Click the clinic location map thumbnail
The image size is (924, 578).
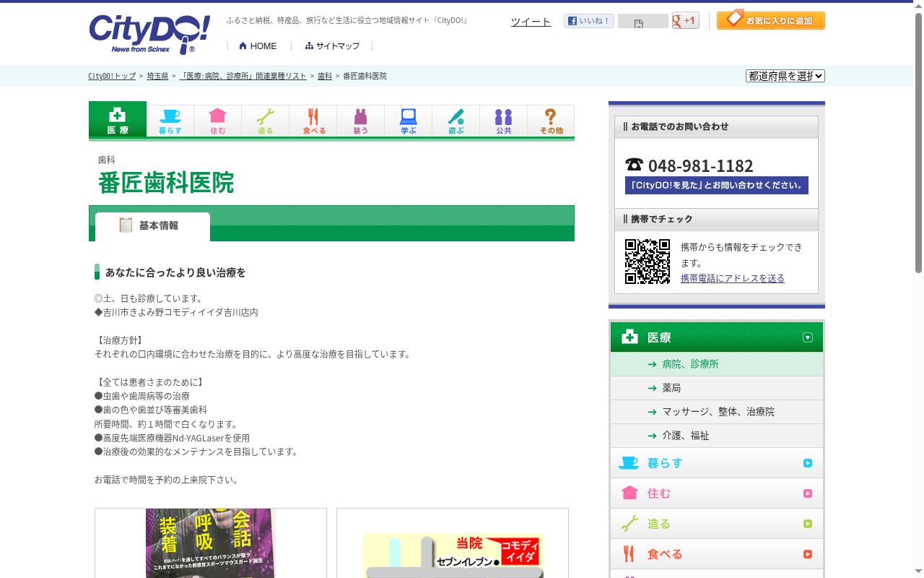[x=453, y=556]
